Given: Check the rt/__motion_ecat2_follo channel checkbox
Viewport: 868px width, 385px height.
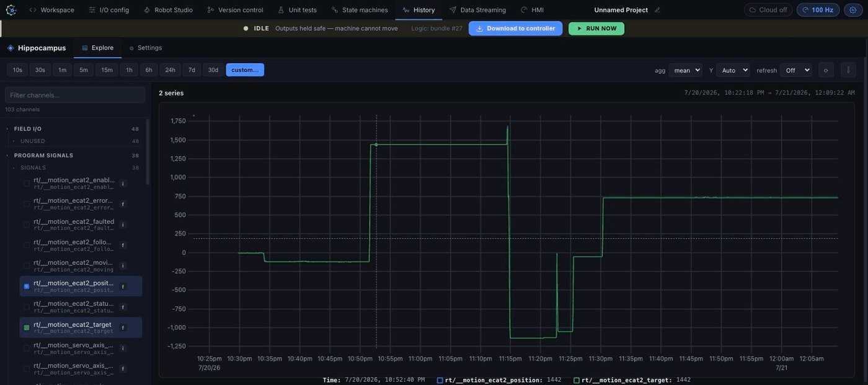Looking at the screenshot, I should coord(26,246).
